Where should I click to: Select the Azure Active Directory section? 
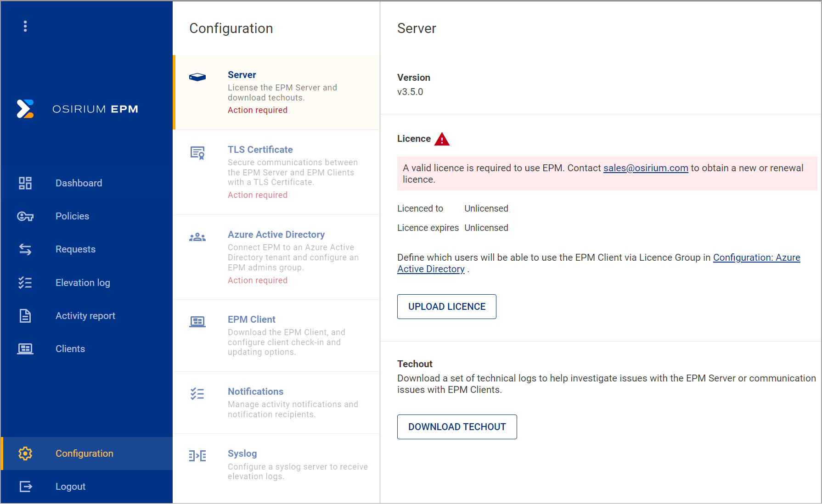click(276, 257)
